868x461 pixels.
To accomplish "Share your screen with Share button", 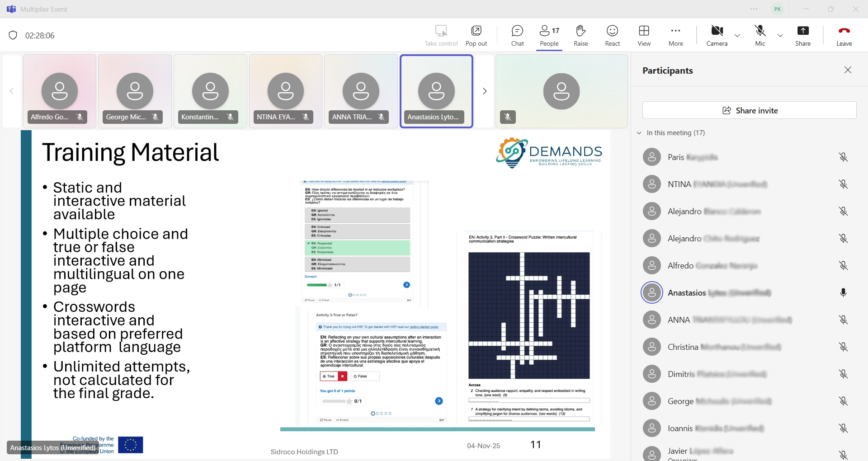I will point(802,35).
